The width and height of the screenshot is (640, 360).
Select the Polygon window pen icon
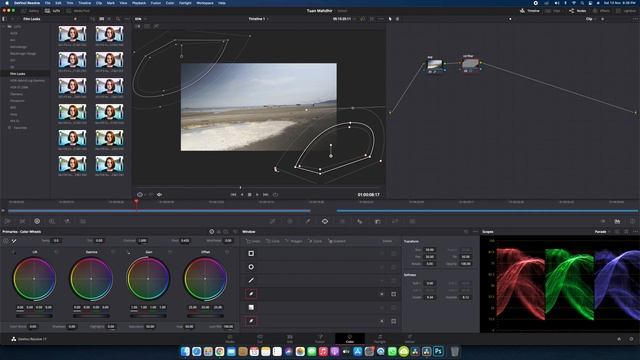point(251,280)
